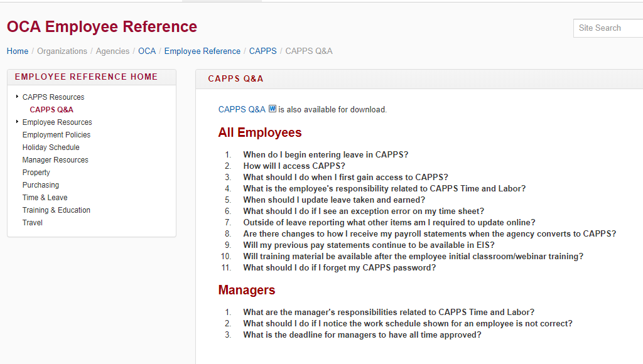Open employee's responsibility Time and Labor question

coord(384,188)
